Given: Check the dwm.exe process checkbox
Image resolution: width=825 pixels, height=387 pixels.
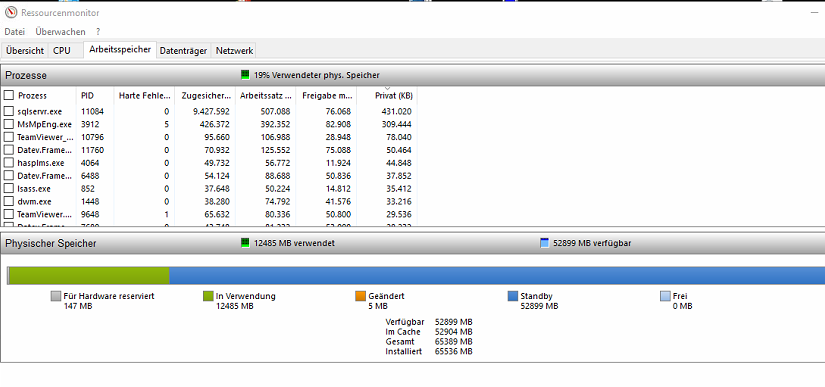Looking at the screenshot, I should click(x=8, y=201).
